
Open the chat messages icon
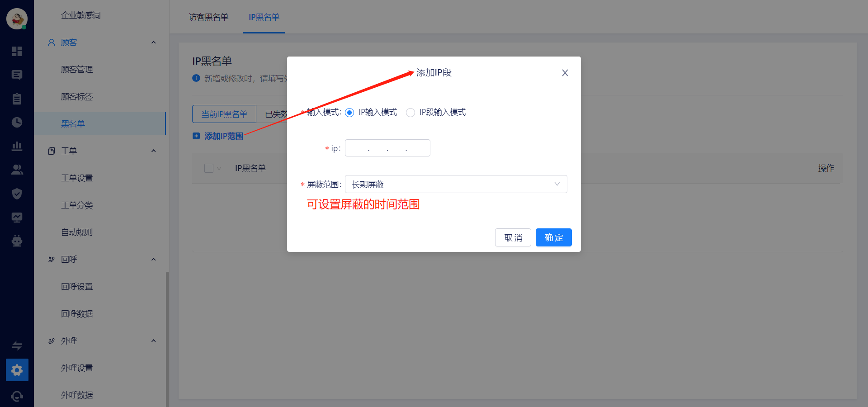[x=17, y=75]
